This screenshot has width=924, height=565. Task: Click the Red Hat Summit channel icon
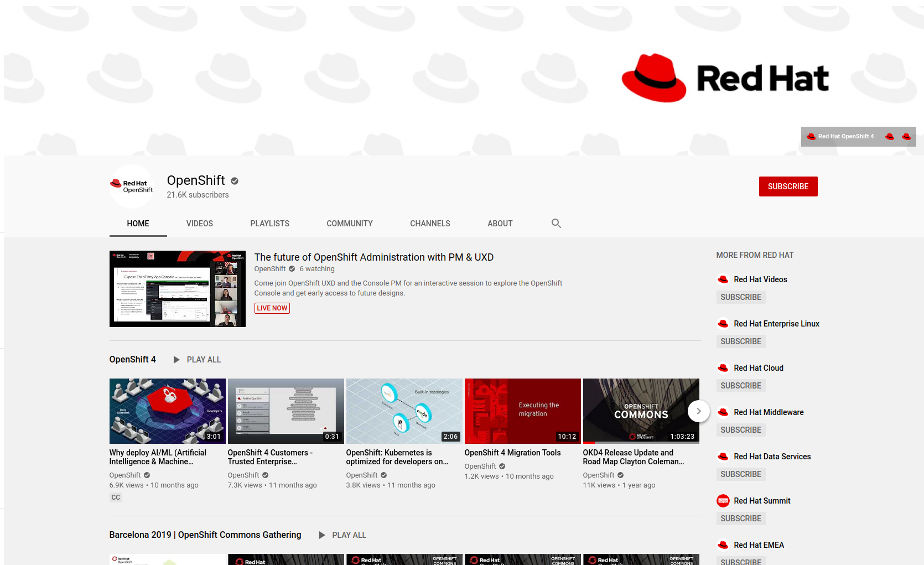pyautogui.click(x=723, y=501)
